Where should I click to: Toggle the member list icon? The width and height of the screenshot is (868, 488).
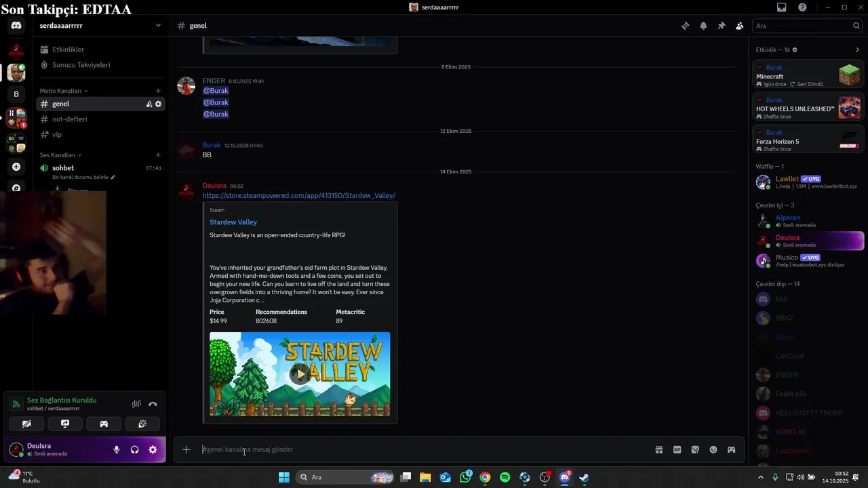tap(739, 26)
